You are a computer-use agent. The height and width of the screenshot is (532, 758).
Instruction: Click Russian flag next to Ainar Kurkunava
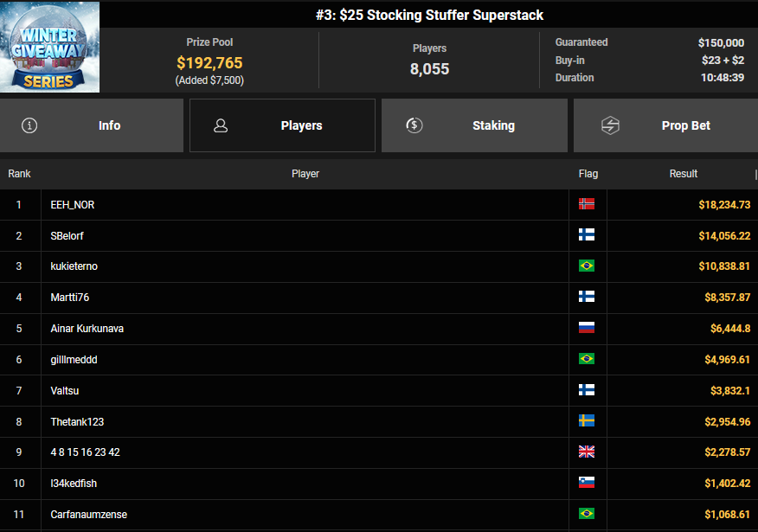(x=587, y=328)
